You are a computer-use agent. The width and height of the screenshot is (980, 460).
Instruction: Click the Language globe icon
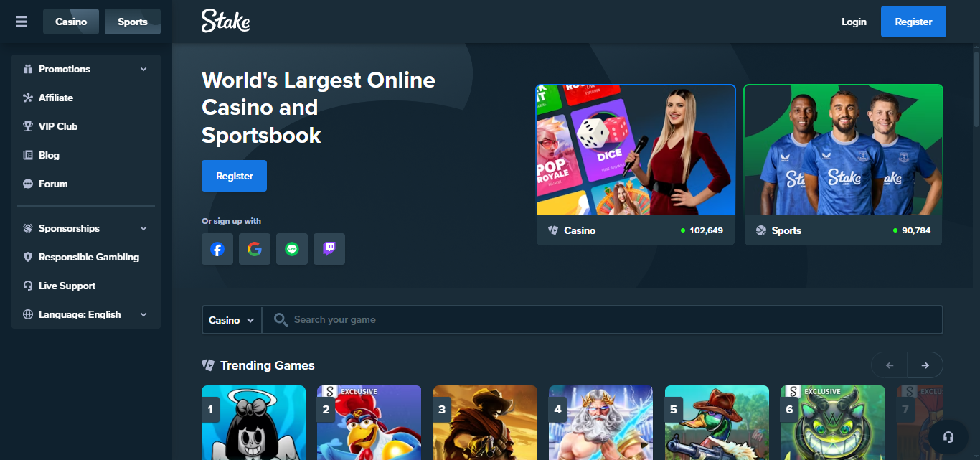pyautogui.click(x=28, y=314)
